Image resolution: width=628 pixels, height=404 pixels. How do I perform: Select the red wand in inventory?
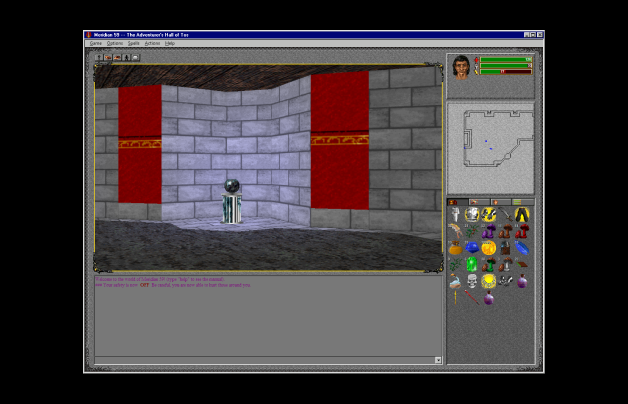click(x=472, y=297)
